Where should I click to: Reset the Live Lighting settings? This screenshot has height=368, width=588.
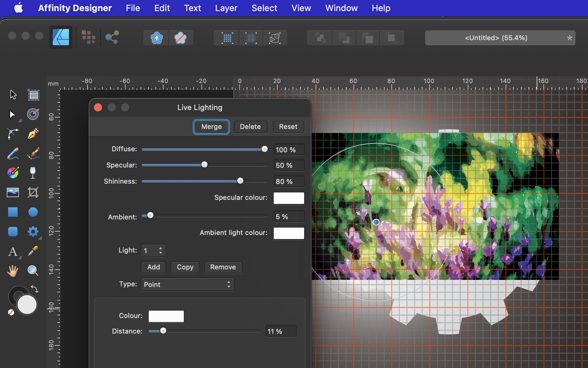point(288,127)
